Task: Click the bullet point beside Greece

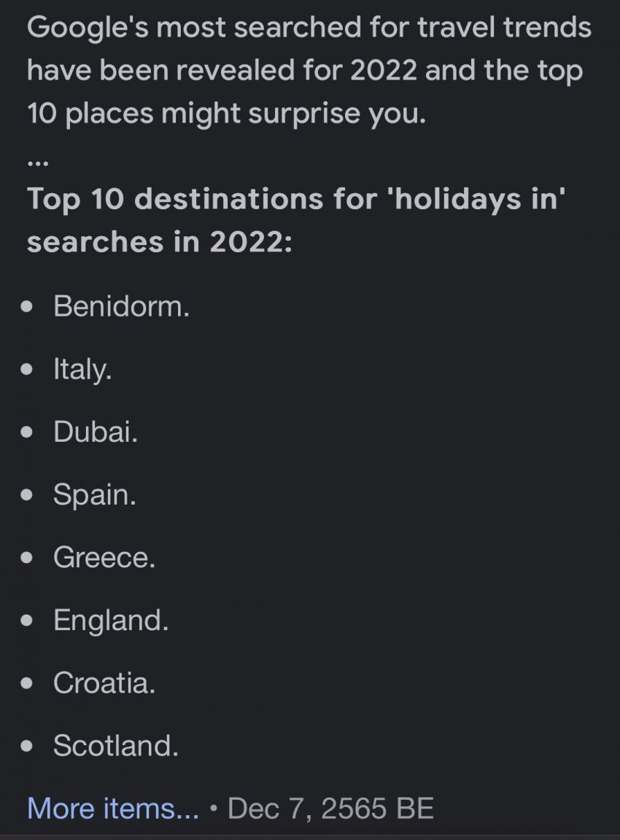Action: 27,558
